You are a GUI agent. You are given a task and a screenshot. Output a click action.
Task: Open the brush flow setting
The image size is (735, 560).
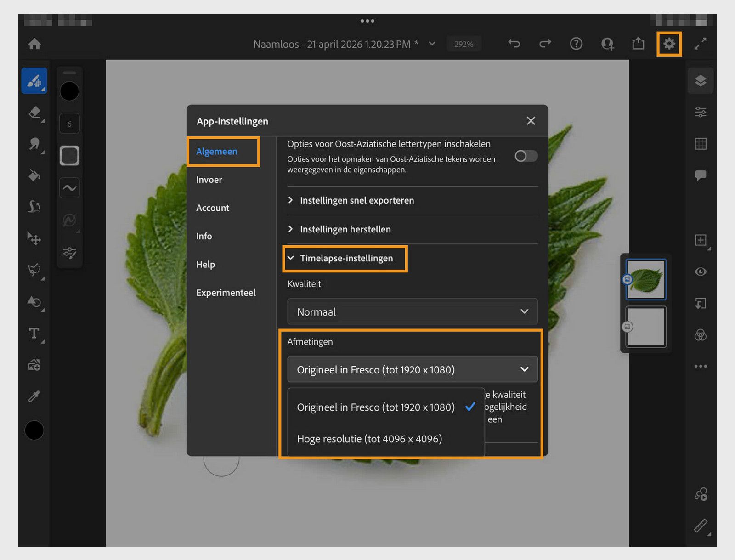[69, 156]
